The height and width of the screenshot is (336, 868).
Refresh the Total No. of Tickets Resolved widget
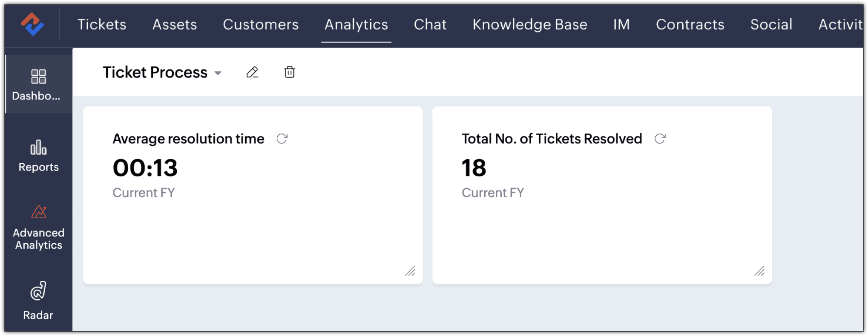pyautogui.click(x=660, y=139)
